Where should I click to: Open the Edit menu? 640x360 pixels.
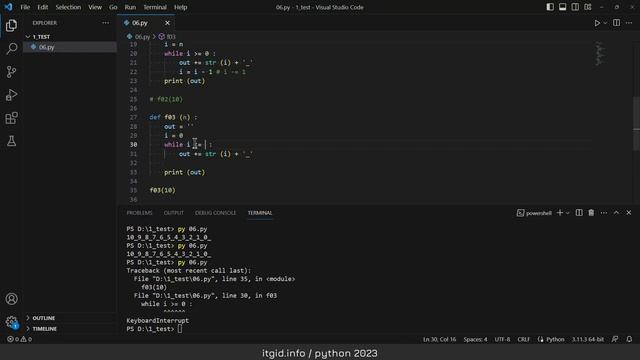pyautogui.click(x=42, y=7)
